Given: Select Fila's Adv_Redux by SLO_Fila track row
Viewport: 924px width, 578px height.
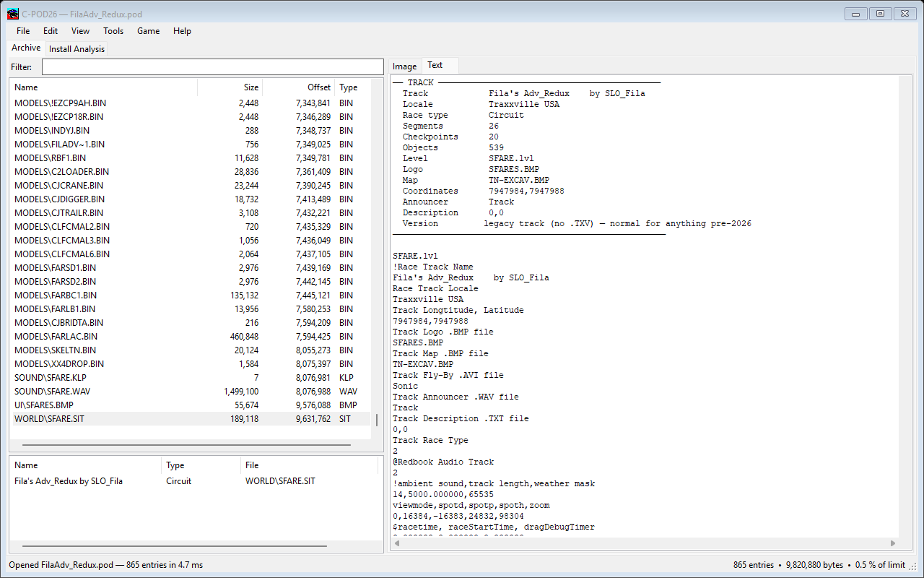Looking at the screenshot, I should coord(193,481).
